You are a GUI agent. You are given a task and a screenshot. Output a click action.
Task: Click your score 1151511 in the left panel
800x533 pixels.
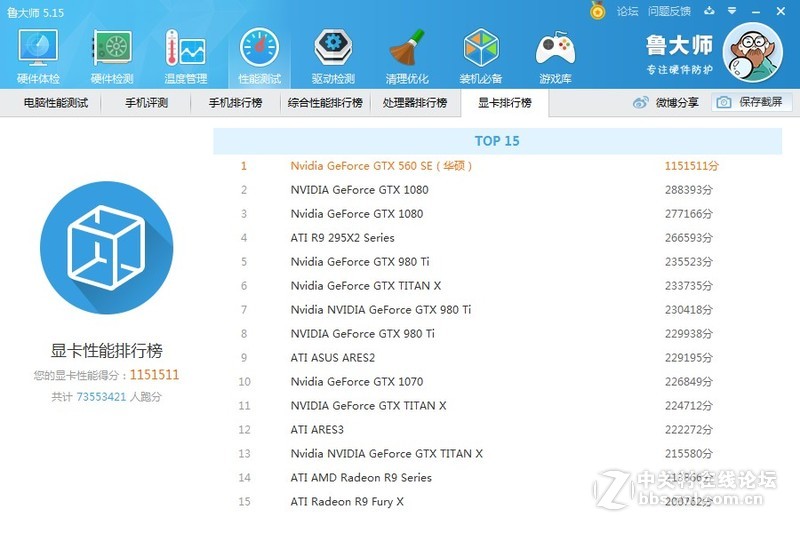(155, 375)
